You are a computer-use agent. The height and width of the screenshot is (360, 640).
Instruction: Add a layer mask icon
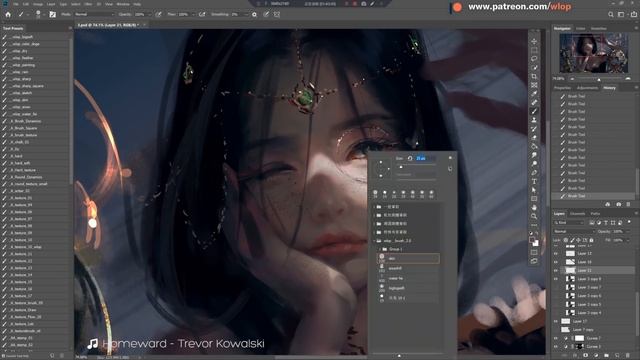pos(585,356)
